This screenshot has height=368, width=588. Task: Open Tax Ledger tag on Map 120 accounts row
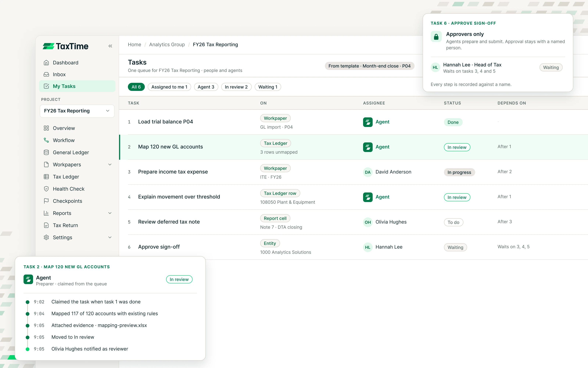tap(276, 143)
